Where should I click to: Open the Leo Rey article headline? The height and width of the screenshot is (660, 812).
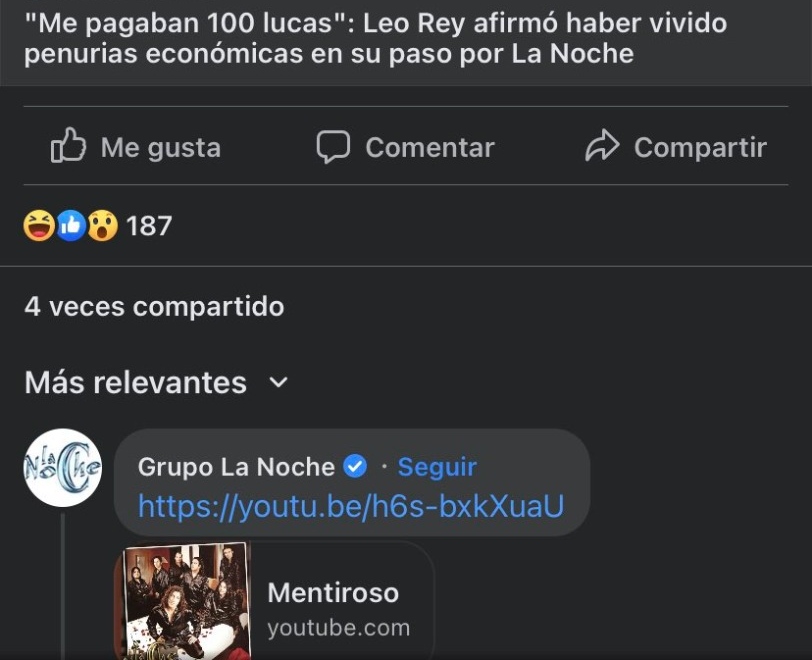pos(375,38)
